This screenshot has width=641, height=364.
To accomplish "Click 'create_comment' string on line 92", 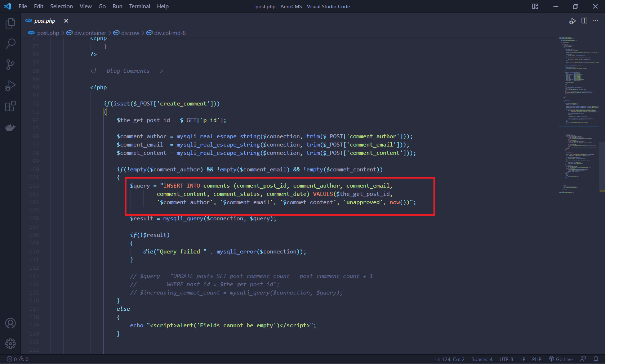I will 183,104.
